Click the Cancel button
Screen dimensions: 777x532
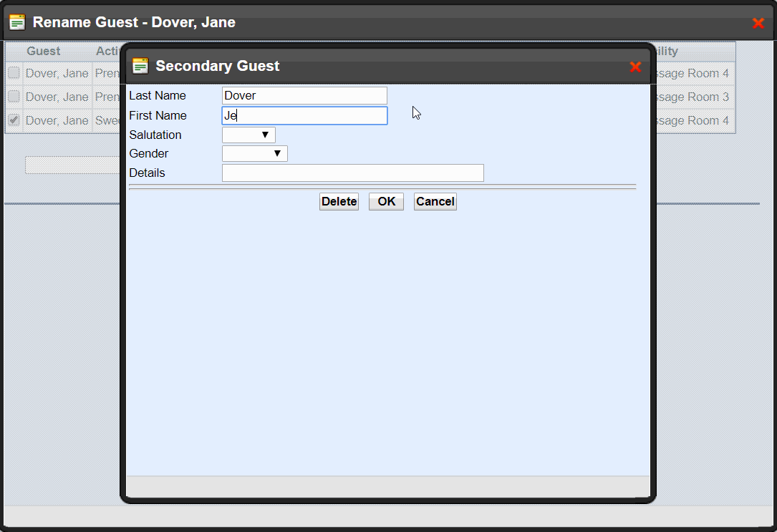point(435,202)
